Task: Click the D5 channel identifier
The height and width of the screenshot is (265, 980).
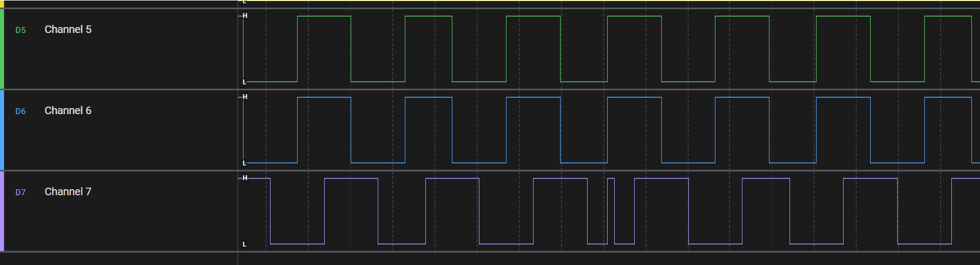Action: (21, 30)
